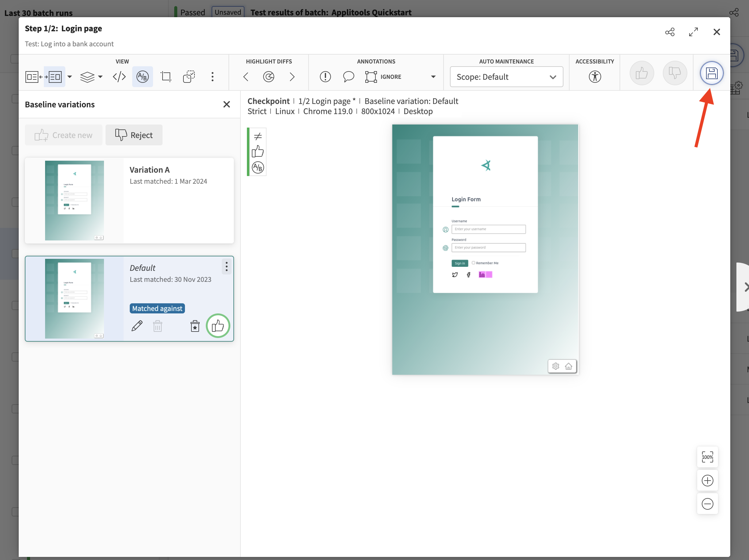Viewport: 749px width, 560px height.
Task: Select the crop region tool
Action: [x=166, y=77]
